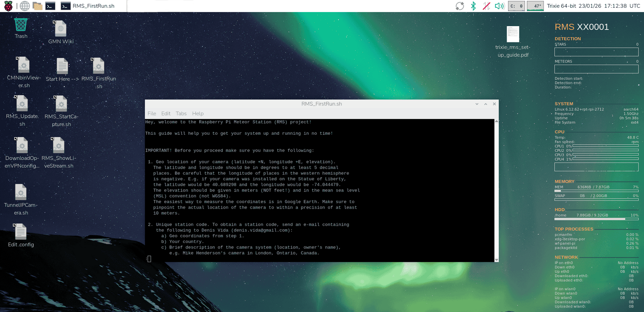Click the SYSTEM section heading in the widget
Viewport: 644px width, 312px height.
click(x=564, y=104)
